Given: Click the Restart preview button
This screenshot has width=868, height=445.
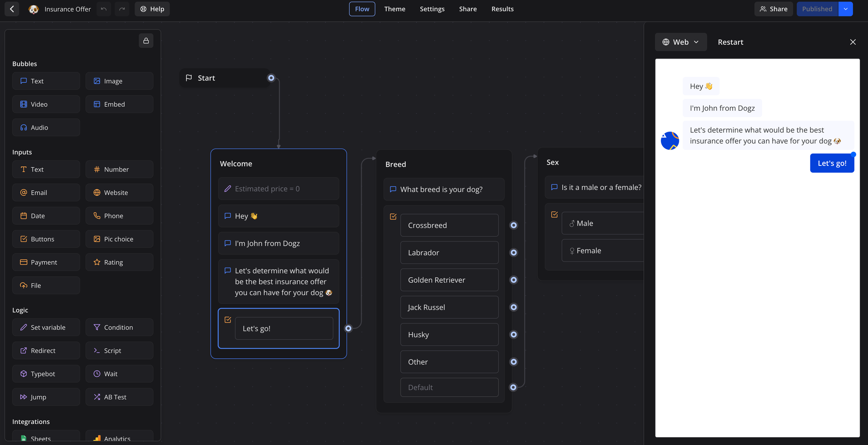Looking at the screenshot, I should point(730,42).
